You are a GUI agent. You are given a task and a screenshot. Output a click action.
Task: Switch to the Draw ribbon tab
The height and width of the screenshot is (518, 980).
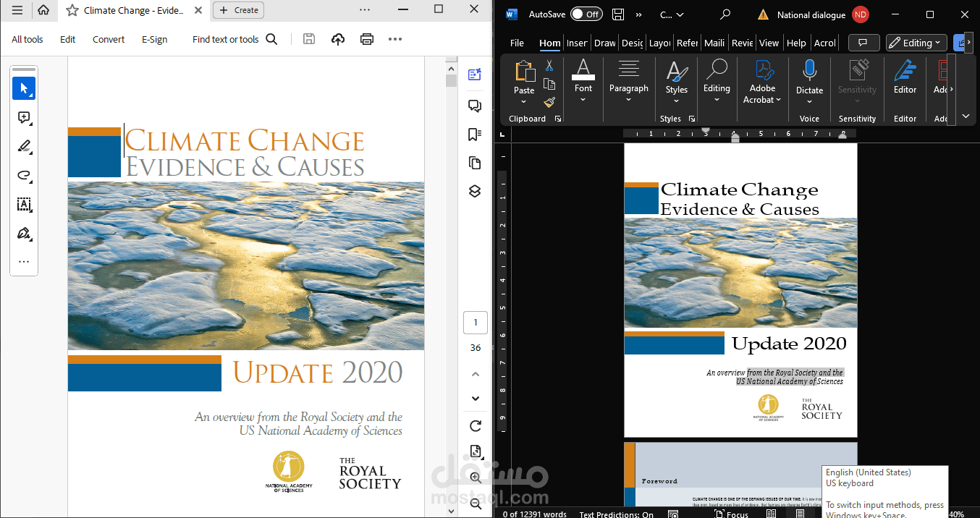coord(604,43)
